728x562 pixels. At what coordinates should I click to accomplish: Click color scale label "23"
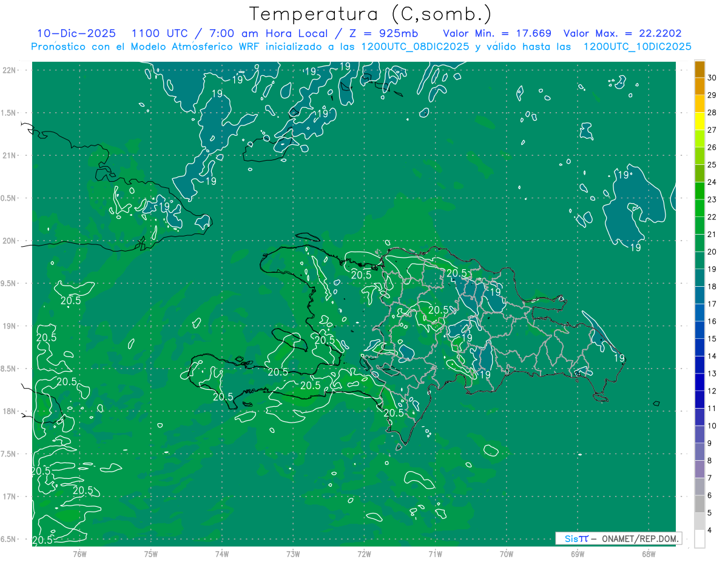pos(713,199)
